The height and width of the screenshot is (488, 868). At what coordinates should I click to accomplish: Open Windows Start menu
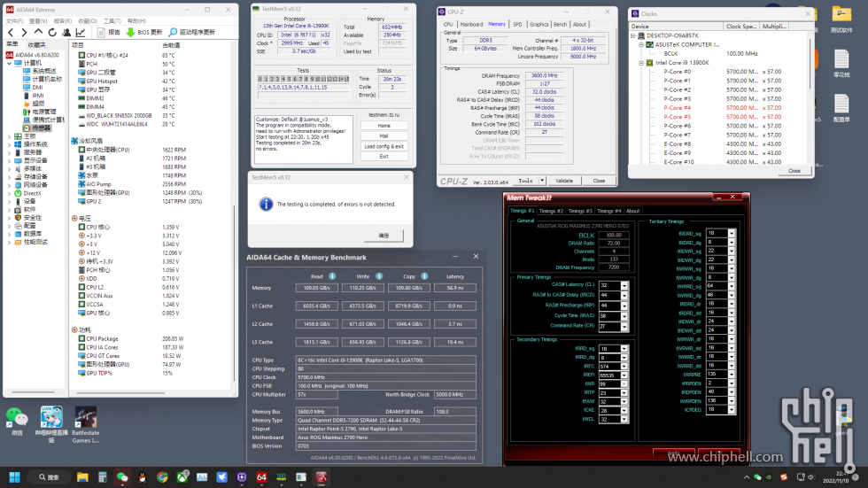point(15,477)
